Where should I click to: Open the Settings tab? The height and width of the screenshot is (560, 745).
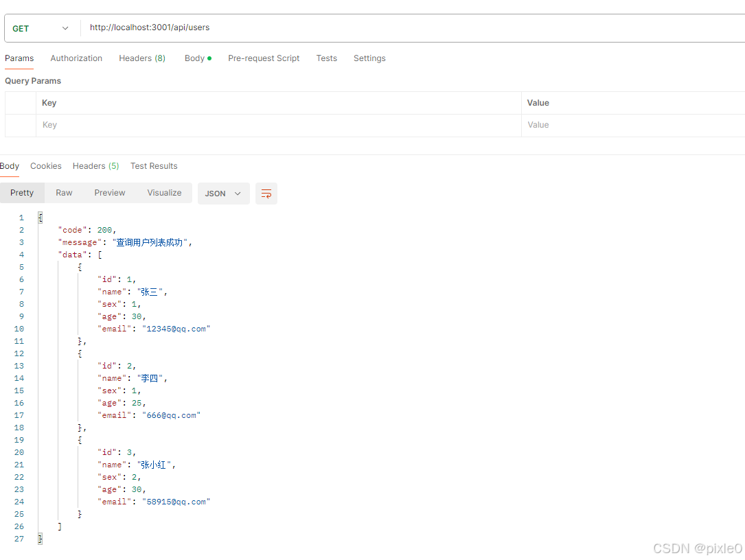[x=369, y=58]
